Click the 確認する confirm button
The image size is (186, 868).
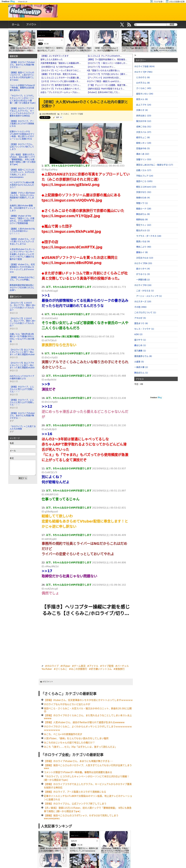pos(23,478)
